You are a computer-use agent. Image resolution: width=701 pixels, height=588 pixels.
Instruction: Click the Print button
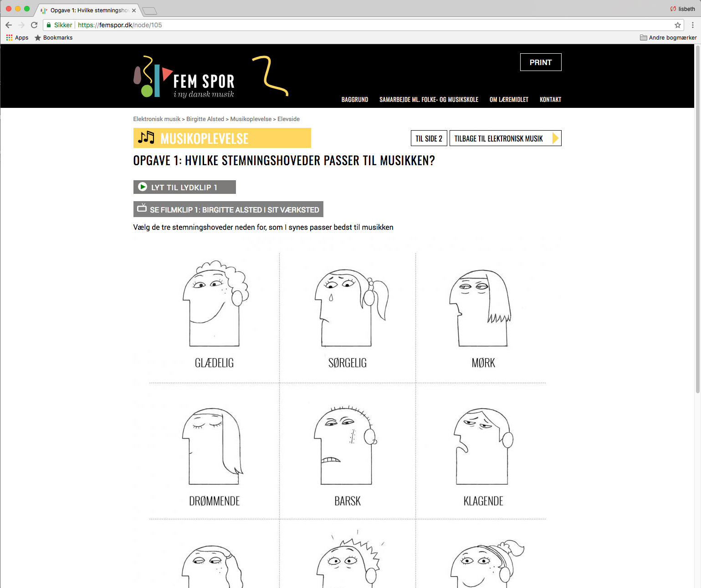541,62
